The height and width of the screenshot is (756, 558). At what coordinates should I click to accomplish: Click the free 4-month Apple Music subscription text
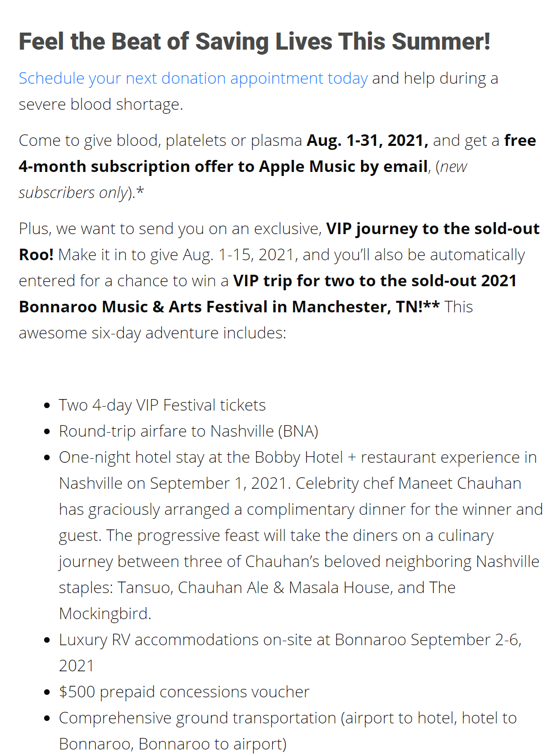(x=277, y=153)
